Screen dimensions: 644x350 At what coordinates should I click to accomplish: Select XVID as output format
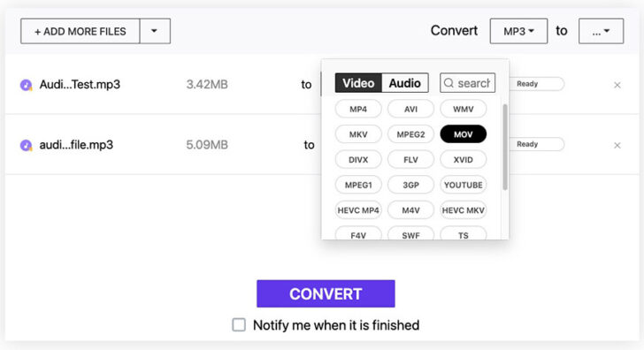[x=464, y=160]
